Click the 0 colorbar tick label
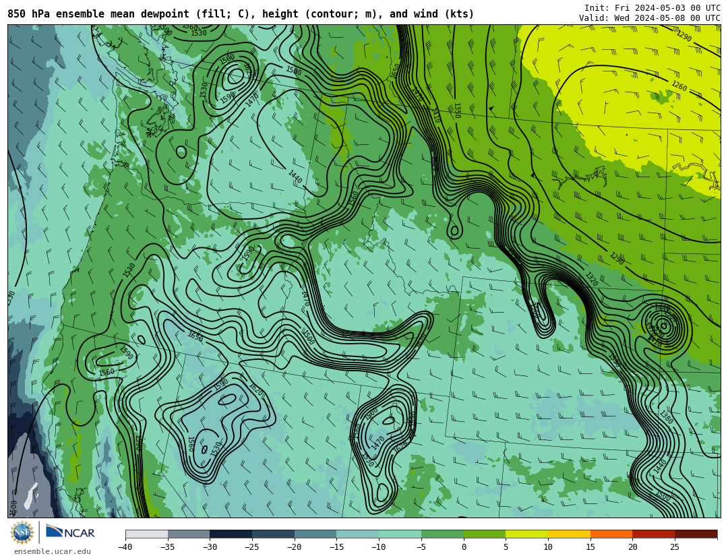This screenshot has width=728, height=560. [464, 547]
